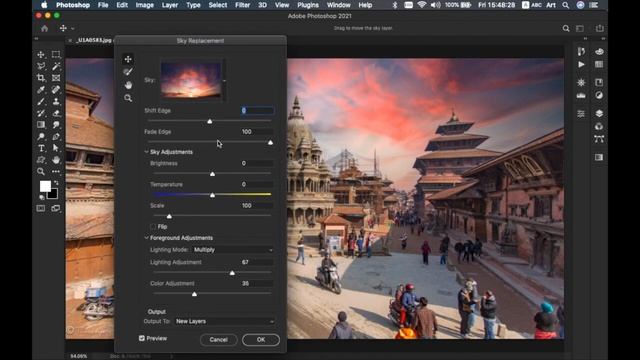This screenshot has height=360, width=640.
Task: Open the Apple menu
Action: click(44, 5)
